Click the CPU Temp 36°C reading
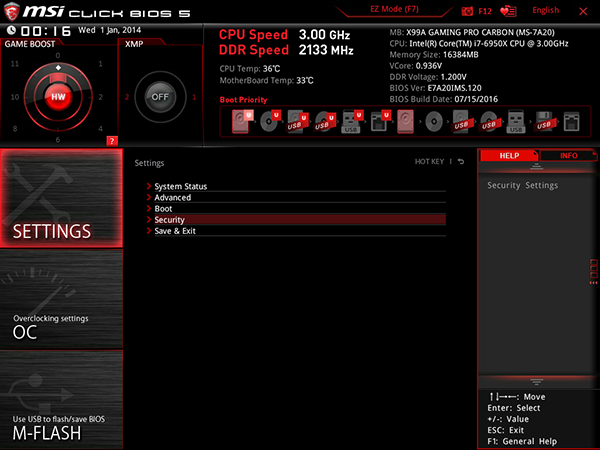The width and height of the screenshot is (600, 450). (x=249, y=69)
